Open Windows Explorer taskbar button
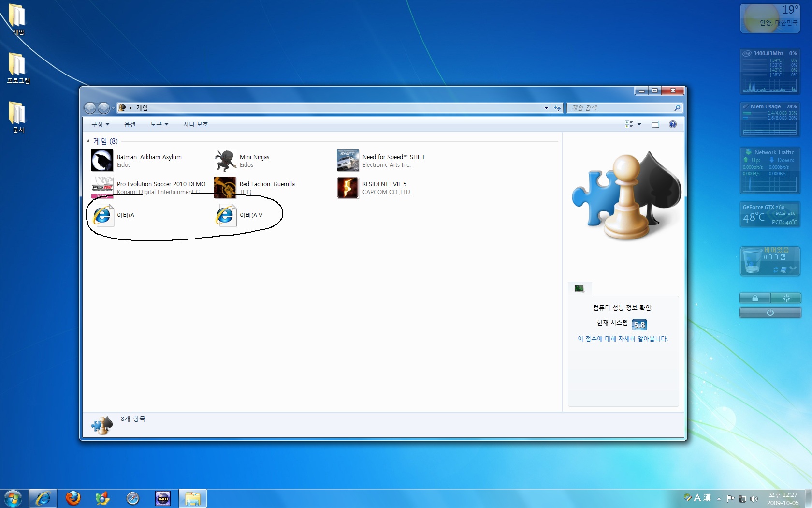Viewport: 812px width, 508px height. [x=193, y=498]
